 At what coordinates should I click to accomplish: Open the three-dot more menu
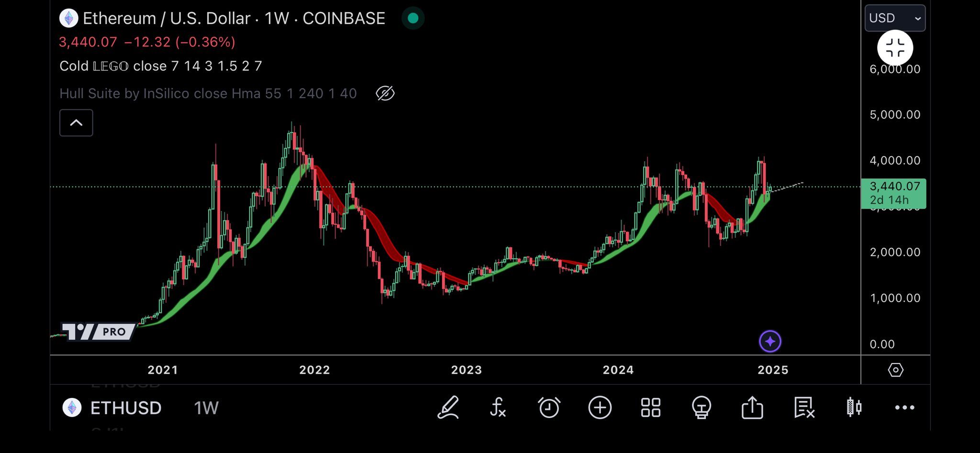tap(905, 408)
